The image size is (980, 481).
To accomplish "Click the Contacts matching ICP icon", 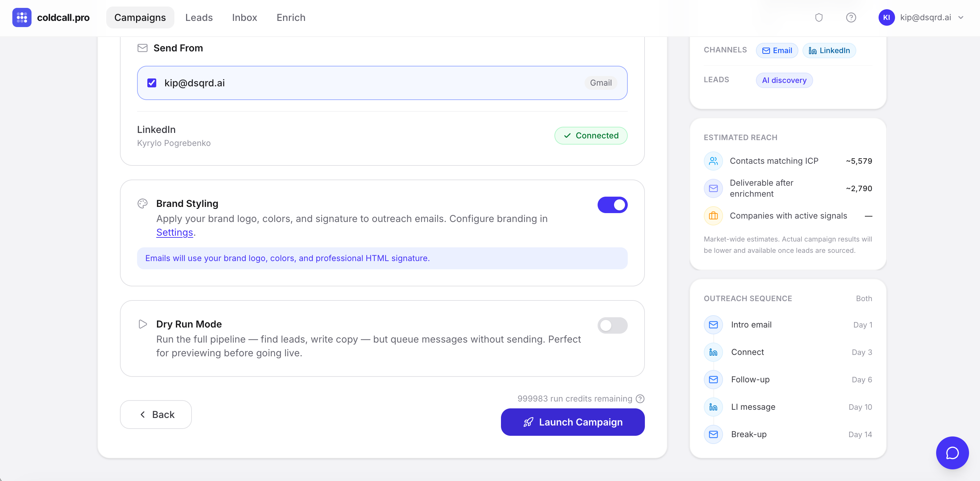I will pos(713,161).
